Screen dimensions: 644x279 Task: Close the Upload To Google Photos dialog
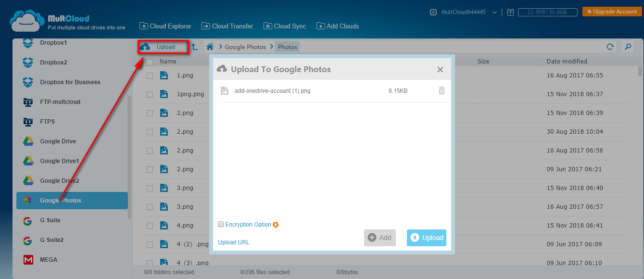pos(440,70)
